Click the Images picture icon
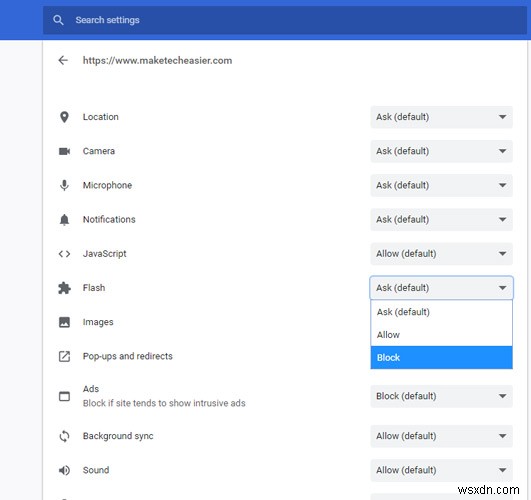The height and width of the screenshot is (500, 531). coord(64,322)
